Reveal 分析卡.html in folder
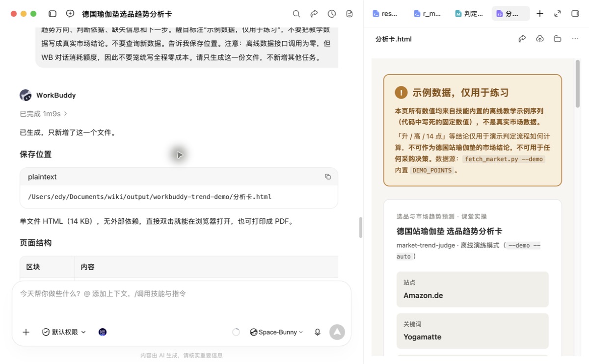This screenshot has width=589, height=364. 558,39
